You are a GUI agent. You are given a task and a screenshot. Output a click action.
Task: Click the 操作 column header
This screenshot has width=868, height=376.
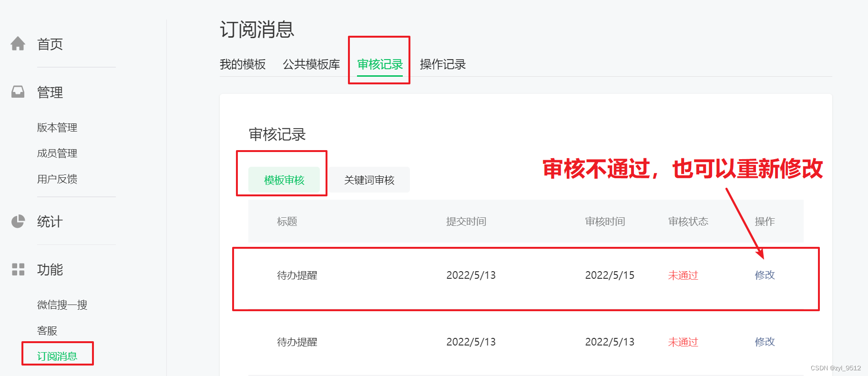coord(765,222)
